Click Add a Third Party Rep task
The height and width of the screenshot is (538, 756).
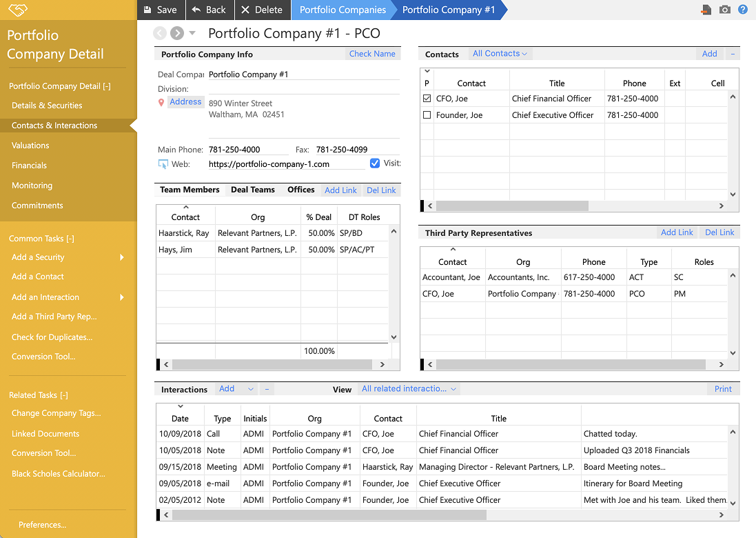coord(54,317)
